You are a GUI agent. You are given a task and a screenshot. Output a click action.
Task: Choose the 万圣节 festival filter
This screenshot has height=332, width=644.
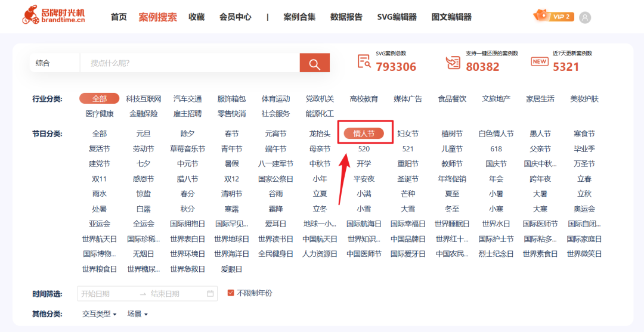(584, 164)
